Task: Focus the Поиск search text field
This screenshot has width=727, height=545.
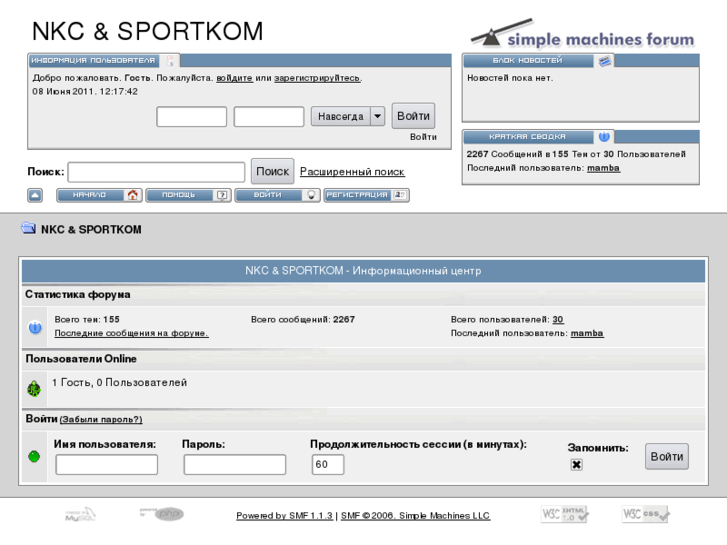Action: point(156,172)
